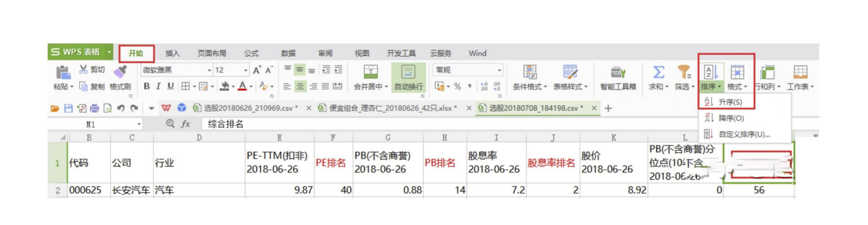The height and width of the screenshot is (225, 868).
Task: Click the Cut scissors icon
Action: pos(84,70)
